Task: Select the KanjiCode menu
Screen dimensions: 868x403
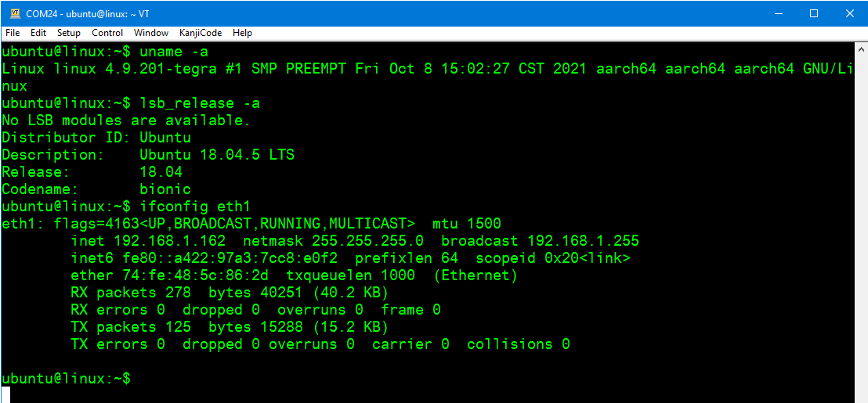Action: 200,33
